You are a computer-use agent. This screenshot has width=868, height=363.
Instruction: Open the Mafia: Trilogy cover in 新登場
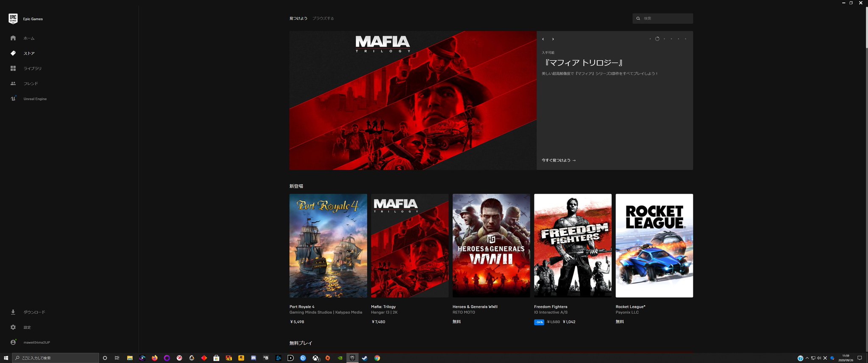410,246
